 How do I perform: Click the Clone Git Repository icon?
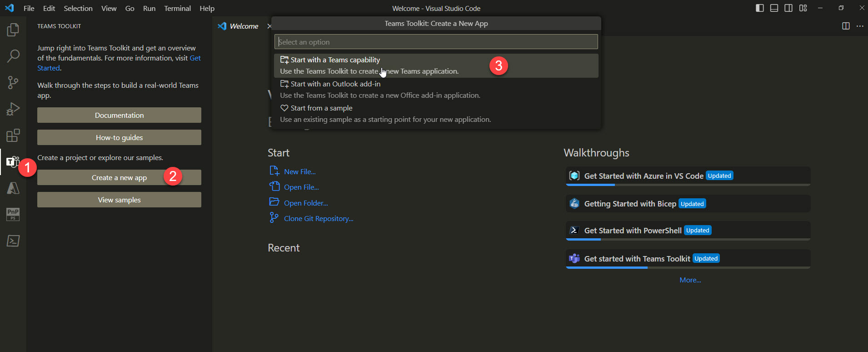(x=274, y=218)
